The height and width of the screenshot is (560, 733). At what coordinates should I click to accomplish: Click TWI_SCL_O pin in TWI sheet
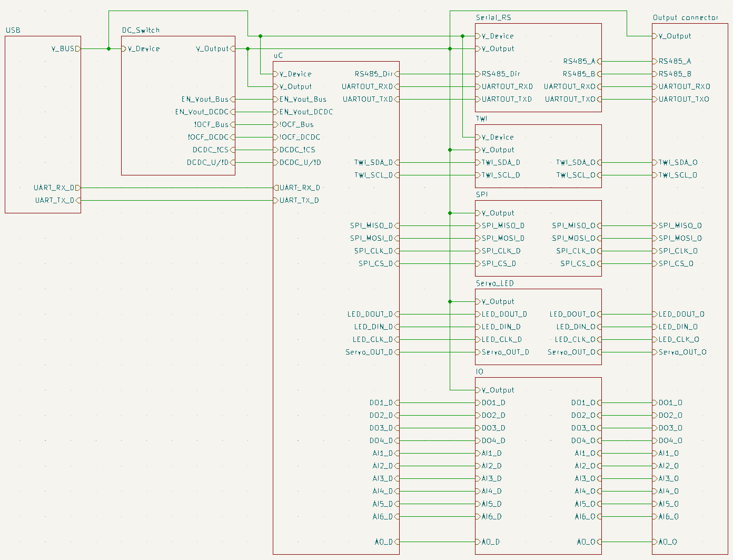(x=579, y=175)
